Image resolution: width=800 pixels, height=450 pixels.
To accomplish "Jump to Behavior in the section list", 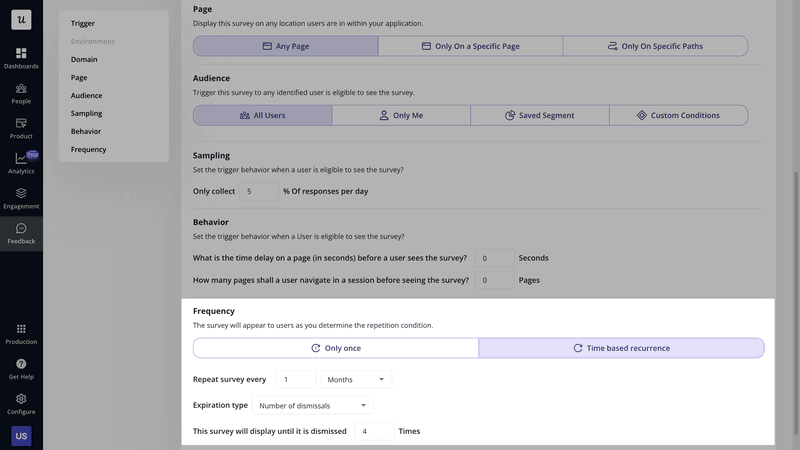I will click(x=86, y=131).
